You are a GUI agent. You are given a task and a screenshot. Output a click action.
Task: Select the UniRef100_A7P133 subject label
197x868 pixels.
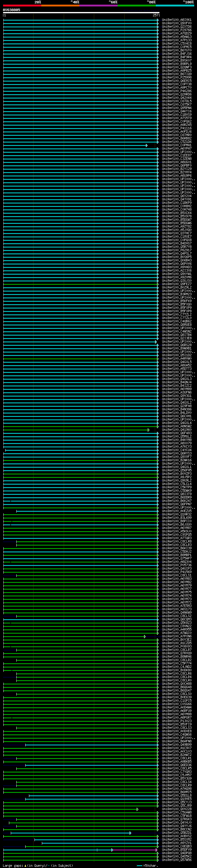(x=176, y=40)
